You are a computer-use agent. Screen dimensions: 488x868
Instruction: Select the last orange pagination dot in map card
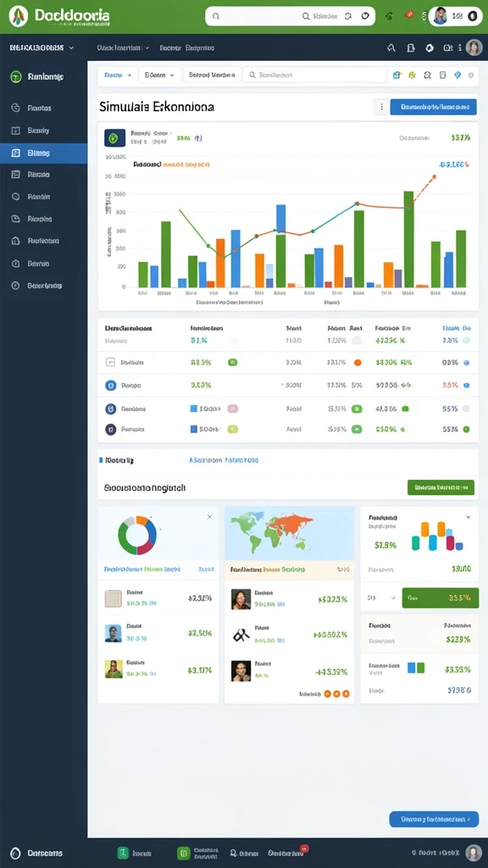coord(347,693)
